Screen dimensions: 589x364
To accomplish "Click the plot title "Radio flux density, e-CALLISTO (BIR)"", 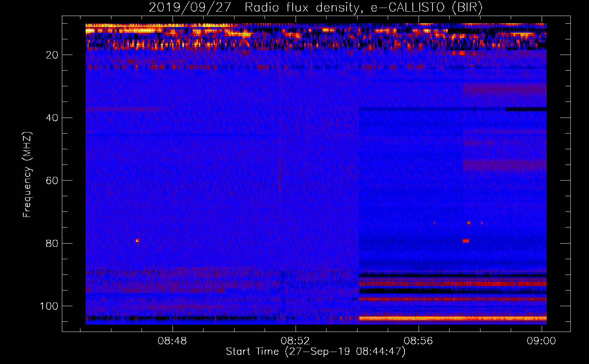I will 364,8.
